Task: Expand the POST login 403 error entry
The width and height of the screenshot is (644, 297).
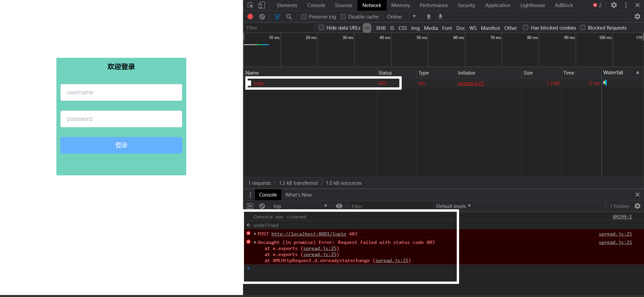Action: 255,234
